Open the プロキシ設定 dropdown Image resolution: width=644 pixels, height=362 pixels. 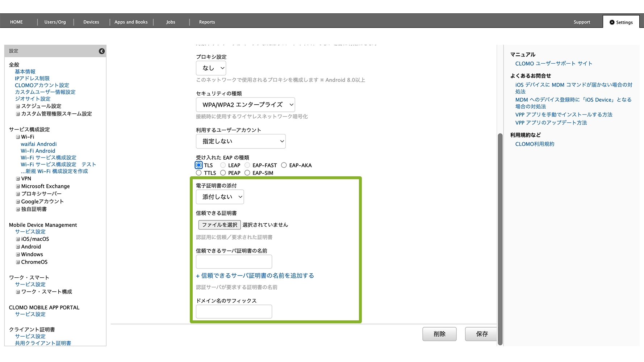pos(211,68)
